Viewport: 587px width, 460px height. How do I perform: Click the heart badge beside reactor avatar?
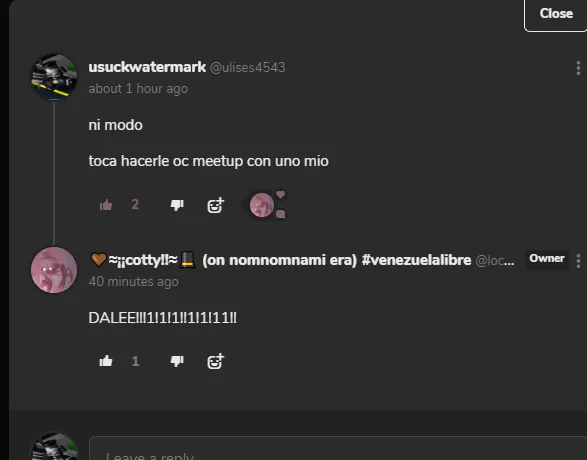pyautogui.click(x=280, y=194)
